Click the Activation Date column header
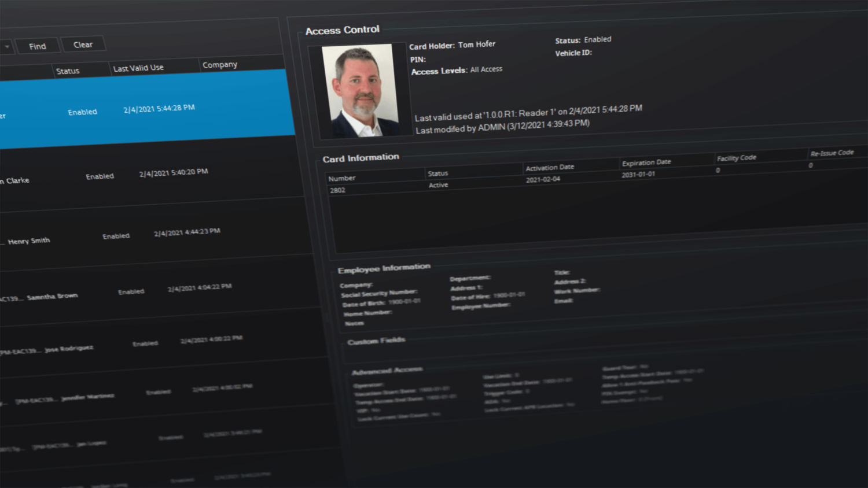The width and height of the screenshot is (868, 488). pos(550,167)
